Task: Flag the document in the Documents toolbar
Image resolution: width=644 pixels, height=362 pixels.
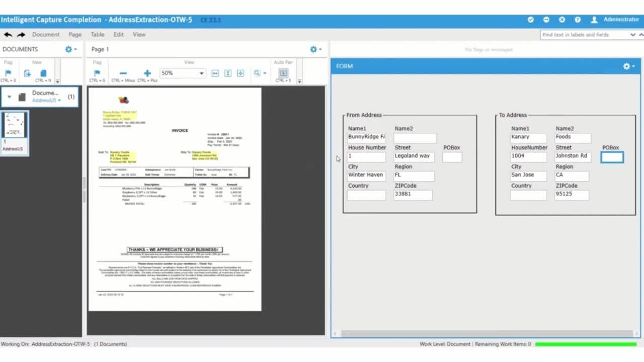Action: tap(8, 73)
